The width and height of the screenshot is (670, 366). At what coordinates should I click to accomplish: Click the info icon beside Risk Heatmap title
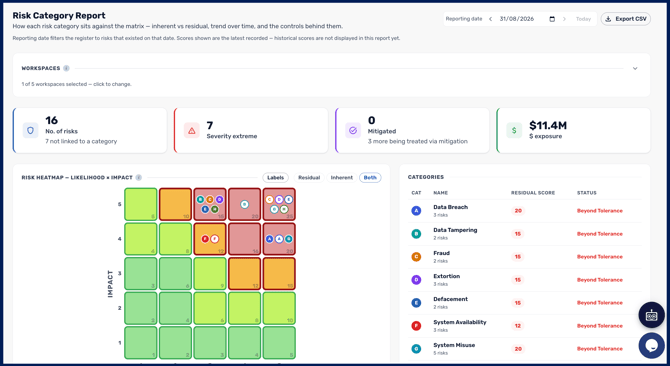(x=138, y=178)
